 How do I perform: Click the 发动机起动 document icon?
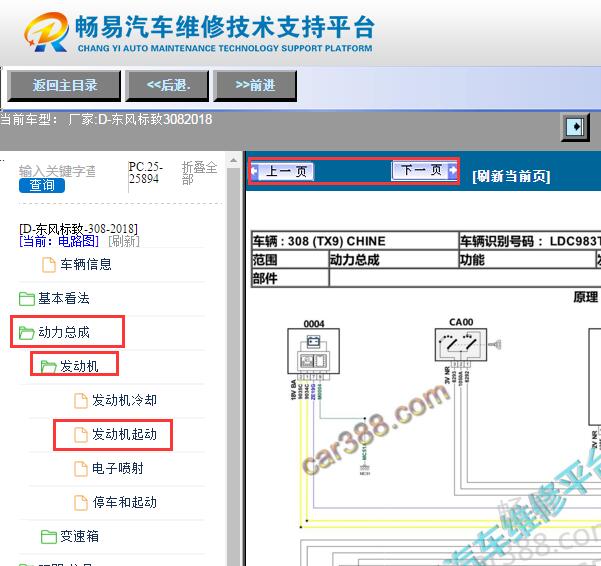(80, 435)
